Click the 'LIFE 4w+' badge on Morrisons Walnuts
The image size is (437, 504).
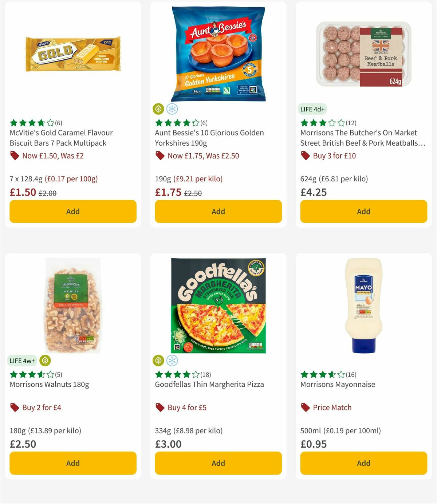23,360
